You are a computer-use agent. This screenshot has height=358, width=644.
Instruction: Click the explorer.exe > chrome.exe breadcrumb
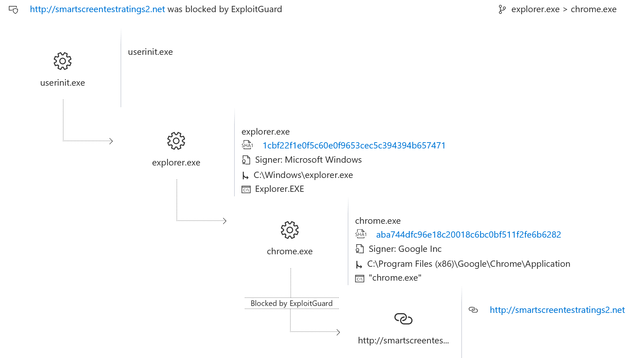click(x=564, y=9)
